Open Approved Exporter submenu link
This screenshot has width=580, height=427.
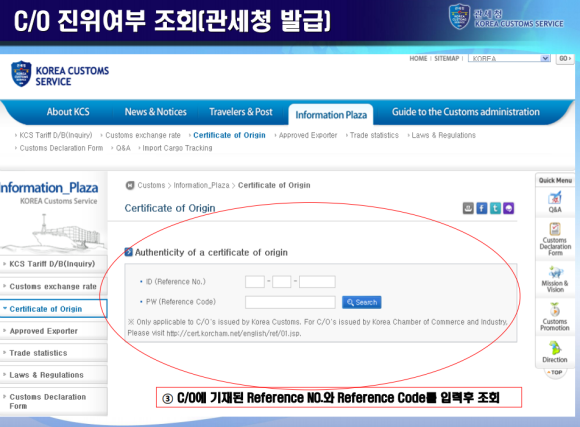coord(308,135)
